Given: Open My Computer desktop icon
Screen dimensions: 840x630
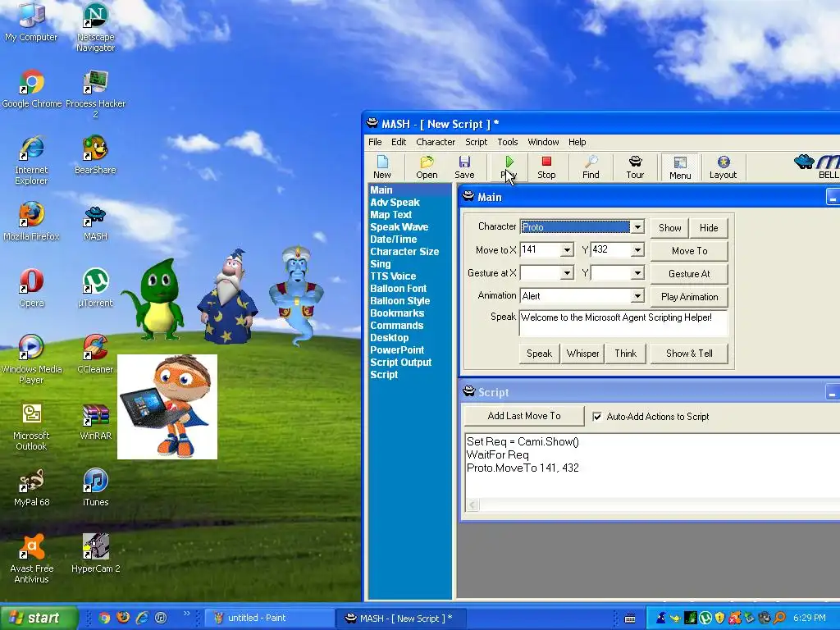Looking at the screenshot, I should 31,21.
